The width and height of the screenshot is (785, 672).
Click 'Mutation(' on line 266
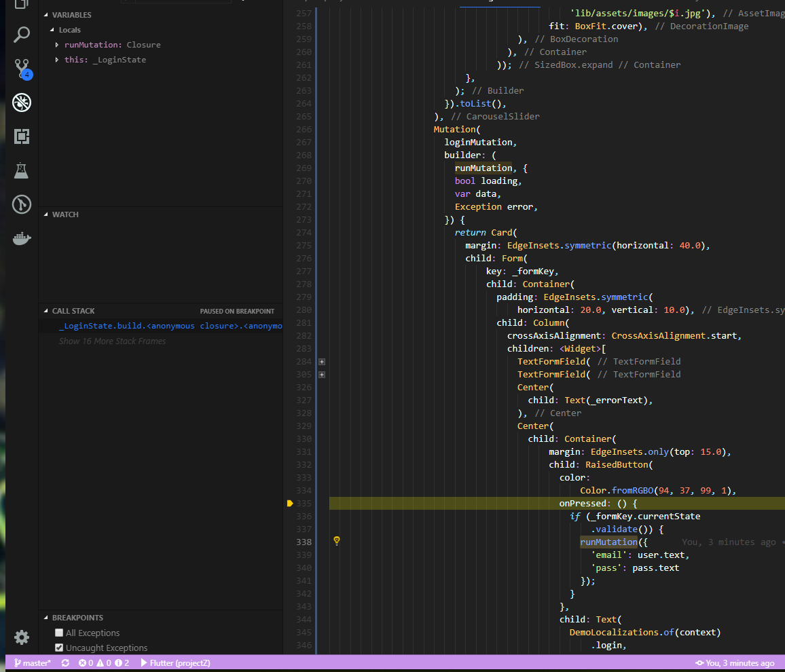click(456, 129)
